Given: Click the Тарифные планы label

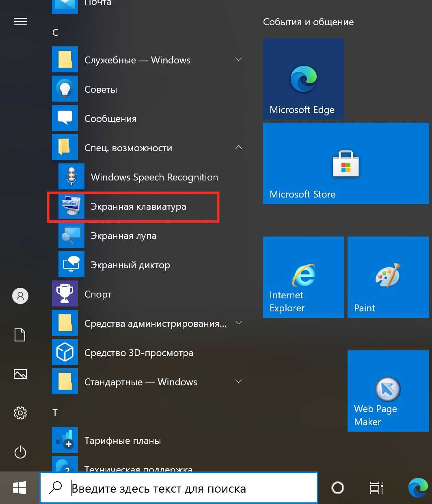Looking at the screenshot, I should click(123, 441).
